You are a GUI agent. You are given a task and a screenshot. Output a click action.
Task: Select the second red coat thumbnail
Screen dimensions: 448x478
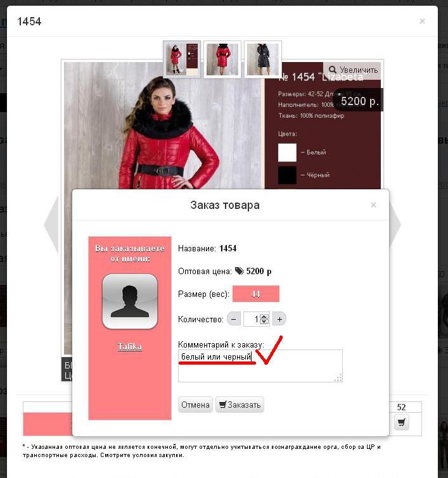(222, 59)
